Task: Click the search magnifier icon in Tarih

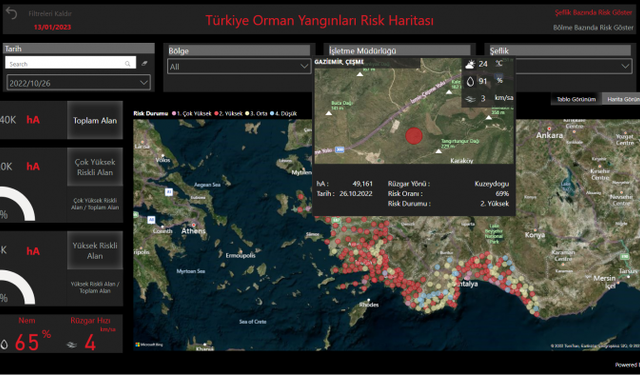Action: [x=128, y=64]
